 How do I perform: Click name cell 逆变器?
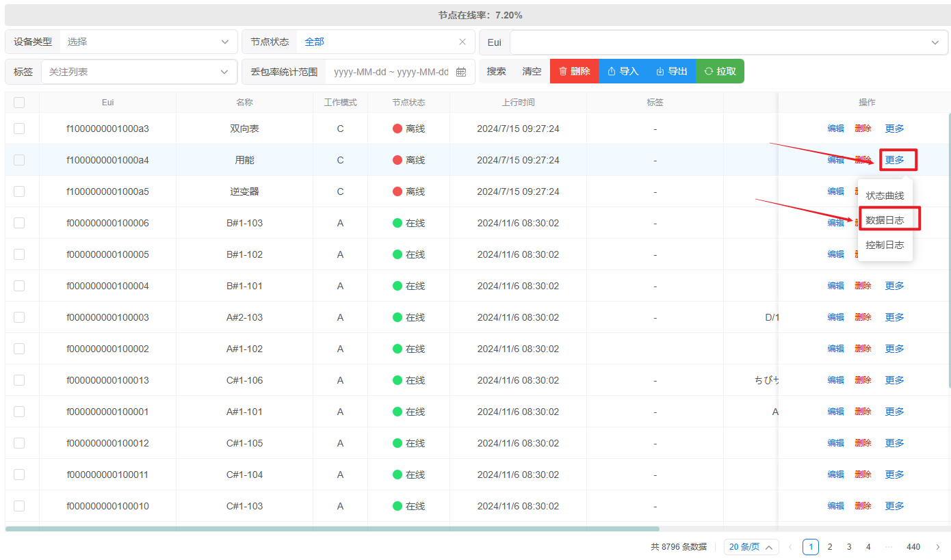pyautogui.click(x=244, y=191)
